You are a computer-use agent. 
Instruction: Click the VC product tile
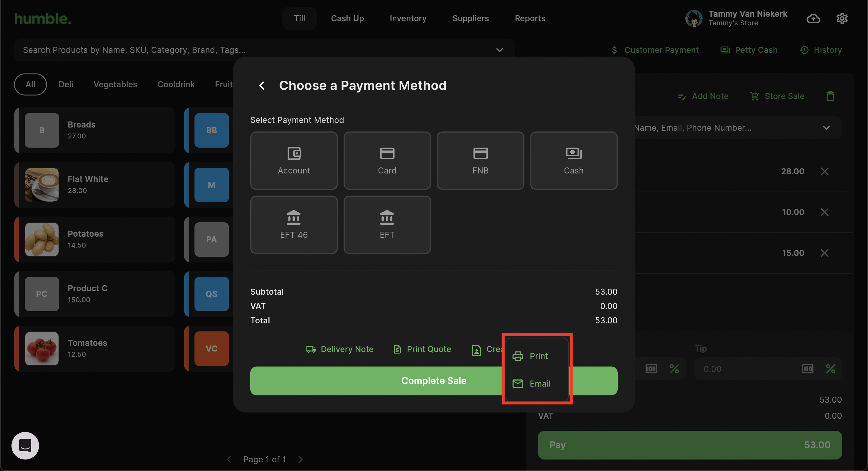211,349
